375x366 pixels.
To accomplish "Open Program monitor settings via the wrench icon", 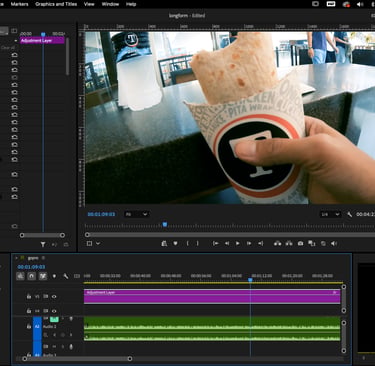I will [x=349, y=214].
